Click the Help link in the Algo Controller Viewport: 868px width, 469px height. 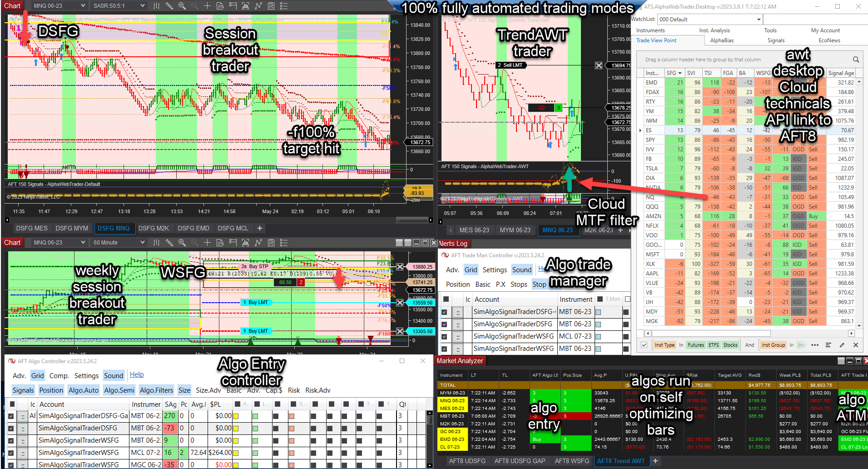click(x=137, y=374)
